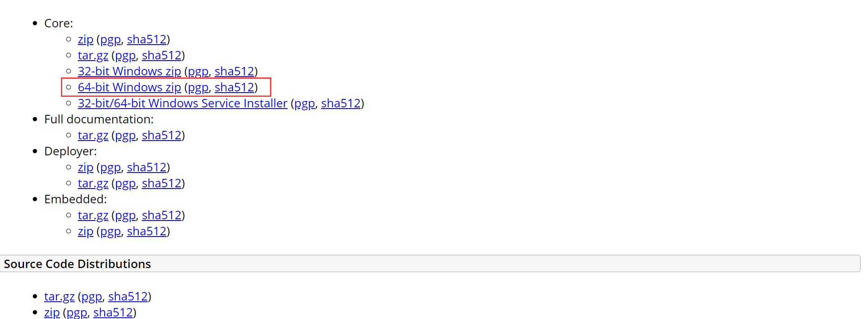
Task: Download the Embedded tar.gz archive
Action: [x=93, y=215]
